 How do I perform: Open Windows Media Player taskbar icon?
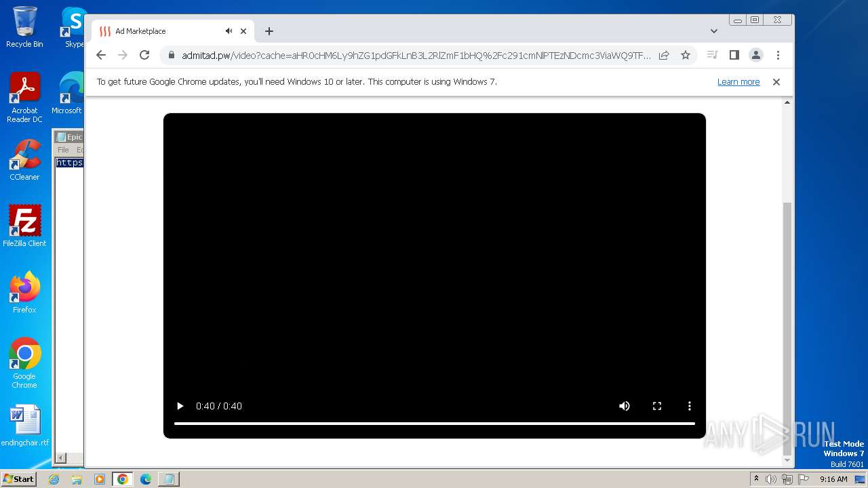pos(100,479)
